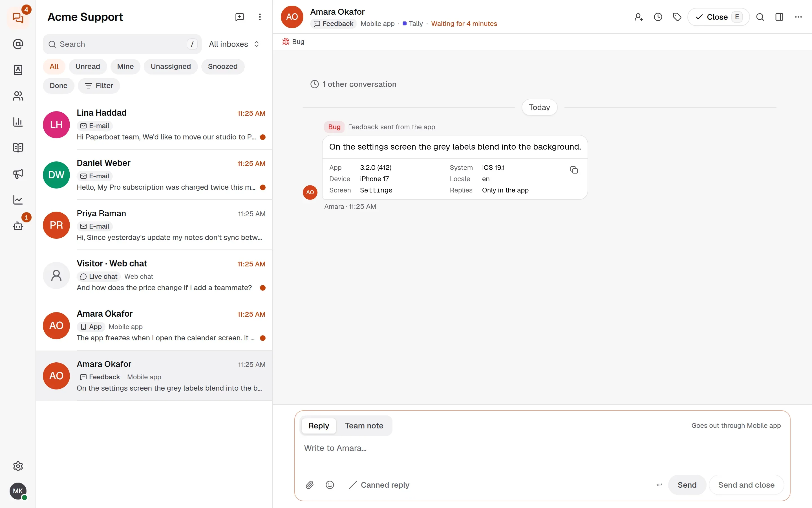The height and width of the screenshot is (508, 812).
Task: Open the bar chart reports icon
Action: (x=18, y=122)
